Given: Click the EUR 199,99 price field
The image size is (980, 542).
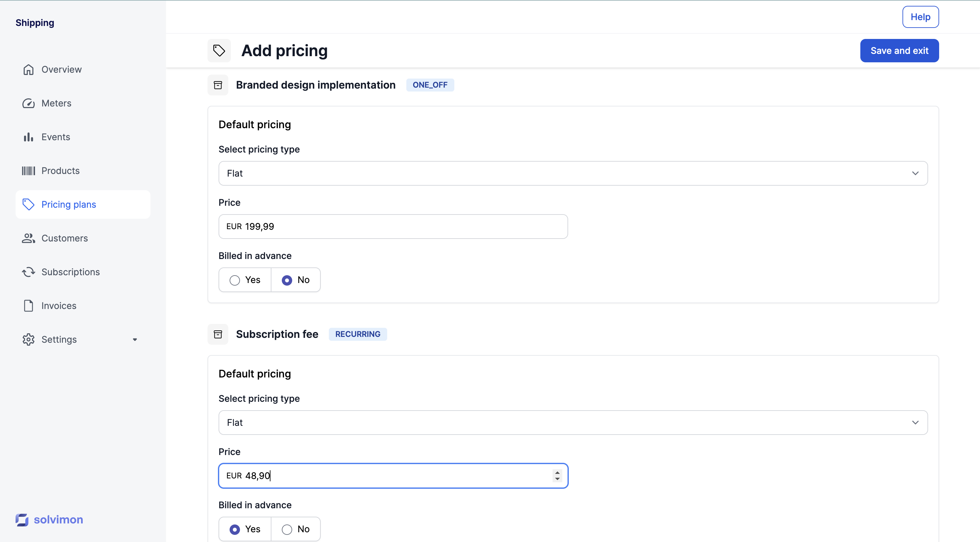Looking at the screenshot, I should [x=393, y=227].
